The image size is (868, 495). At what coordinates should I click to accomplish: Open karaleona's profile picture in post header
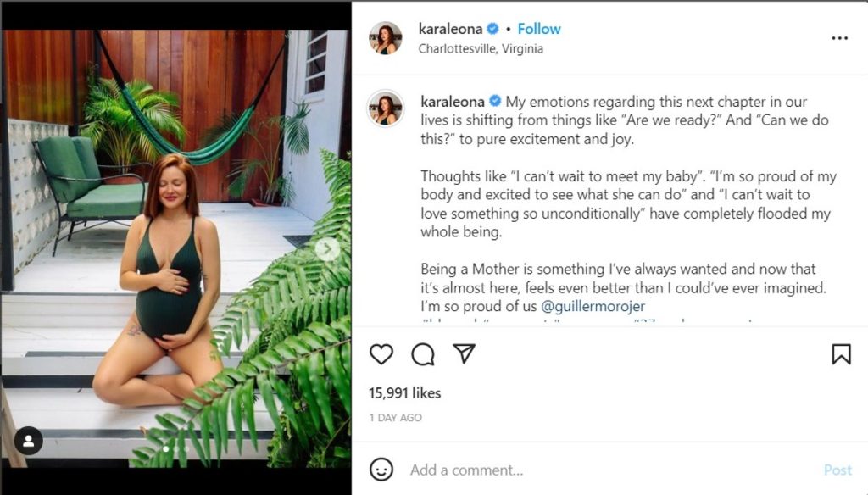385,38
